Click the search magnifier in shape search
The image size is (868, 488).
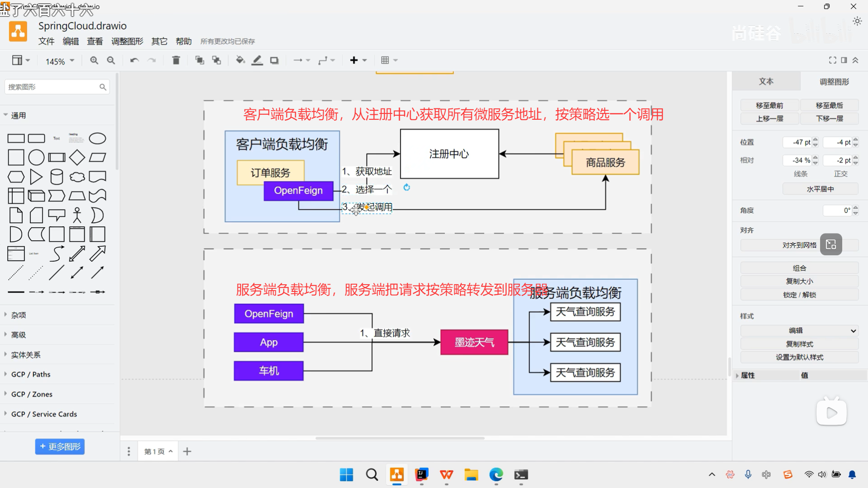point(103,87)
